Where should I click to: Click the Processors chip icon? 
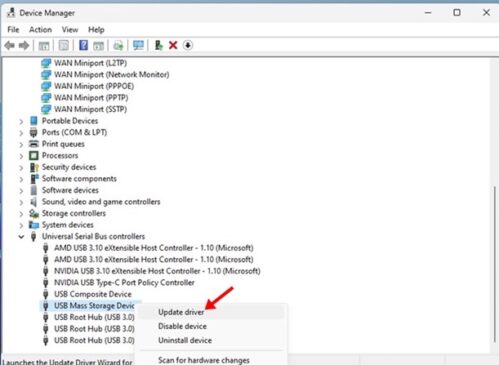(x=34, y=155)
